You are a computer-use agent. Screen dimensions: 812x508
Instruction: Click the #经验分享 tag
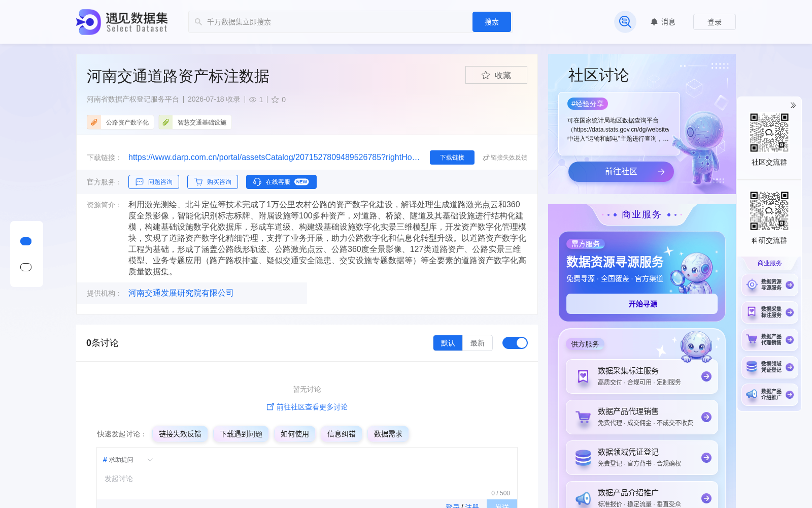[588, 104]
